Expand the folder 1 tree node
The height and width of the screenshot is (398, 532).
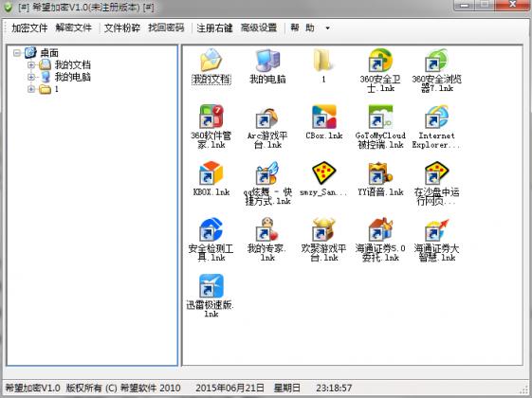[x=31, y=89]
